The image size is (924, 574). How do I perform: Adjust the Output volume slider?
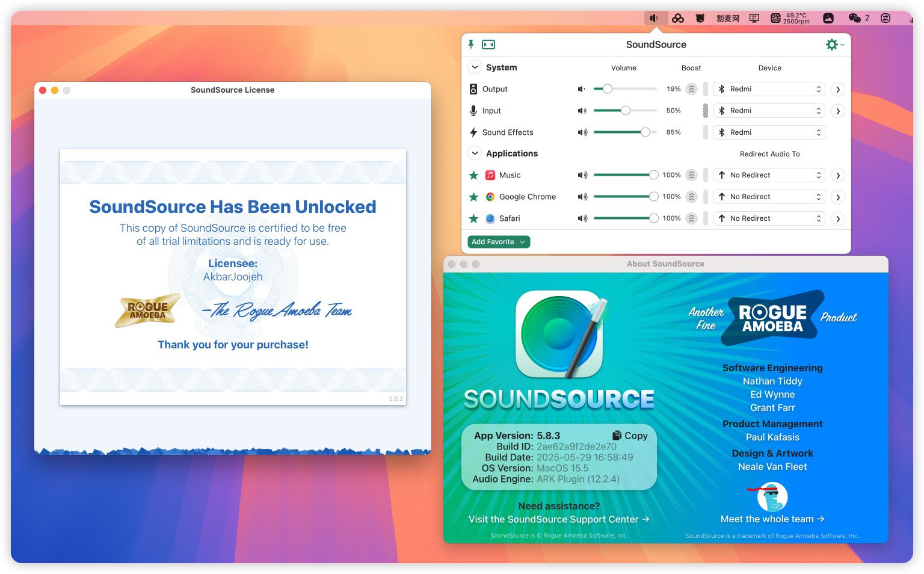click(x=625, y=89)
